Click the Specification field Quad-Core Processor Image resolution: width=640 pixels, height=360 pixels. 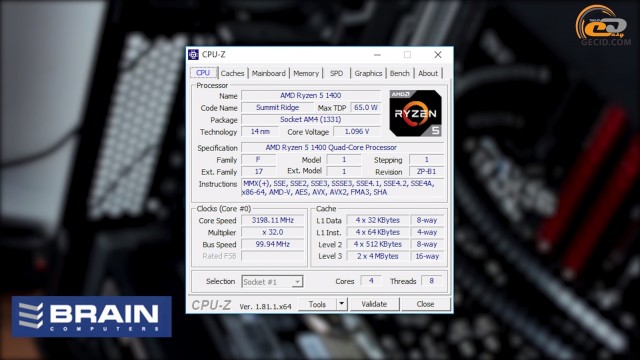click(342, 147)
